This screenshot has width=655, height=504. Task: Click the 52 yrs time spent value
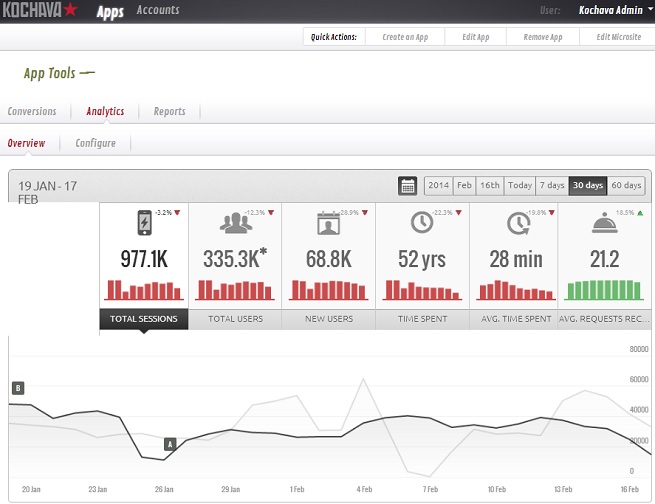coord(422,259)
